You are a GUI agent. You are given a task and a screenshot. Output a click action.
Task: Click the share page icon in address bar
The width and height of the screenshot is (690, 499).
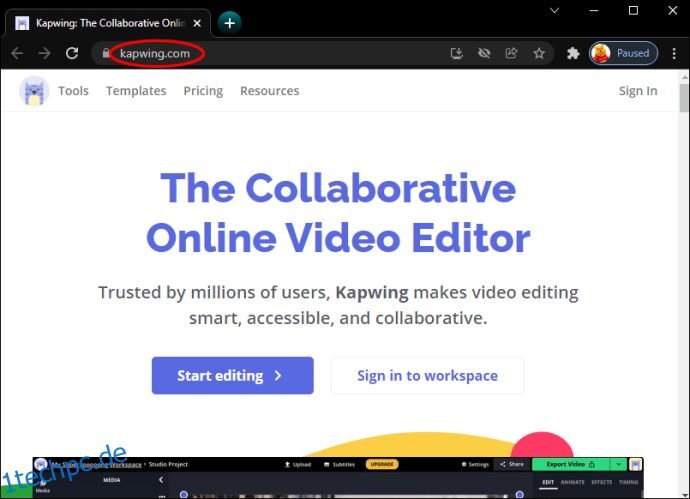coord(511,53)
